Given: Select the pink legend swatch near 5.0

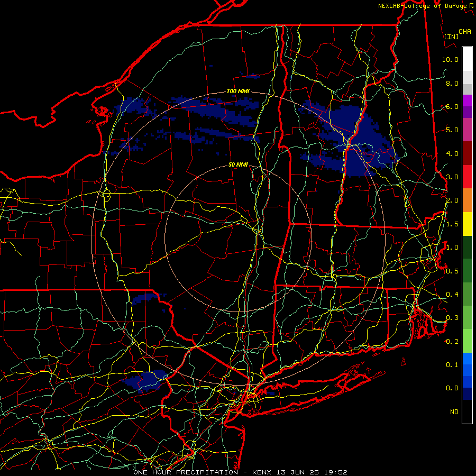Looking at the screenshot, I should (x=467, y=130).
